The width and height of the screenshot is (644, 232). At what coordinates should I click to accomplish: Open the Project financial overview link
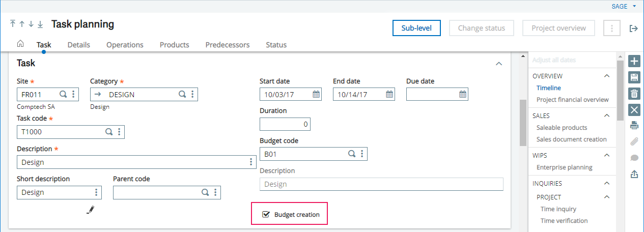[x=572, y=100]
